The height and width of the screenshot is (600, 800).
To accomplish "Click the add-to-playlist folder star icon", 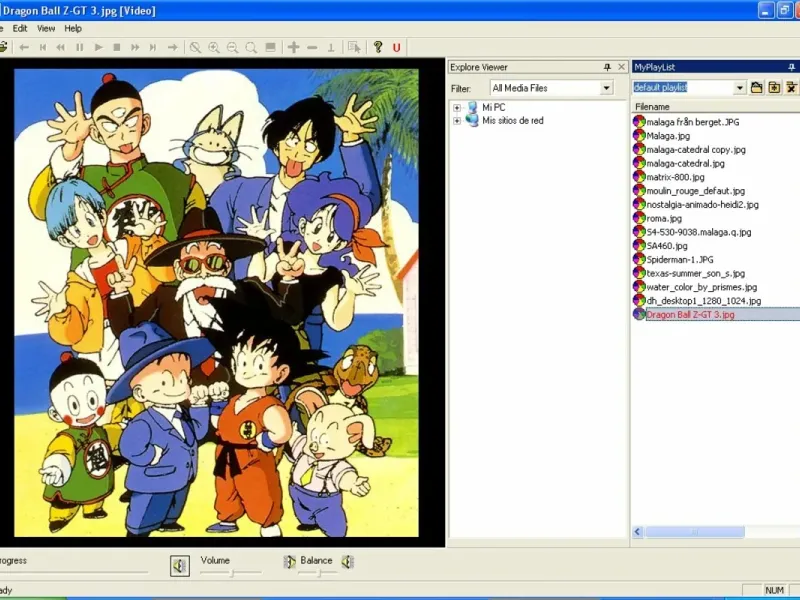I will tap(774, 88).
